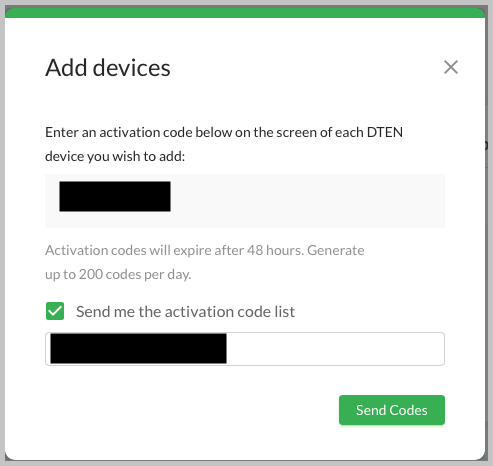Screen dimensions: 493x466
Task: Click blank white space left of Send Codes
Action: (x=192, y=410)
